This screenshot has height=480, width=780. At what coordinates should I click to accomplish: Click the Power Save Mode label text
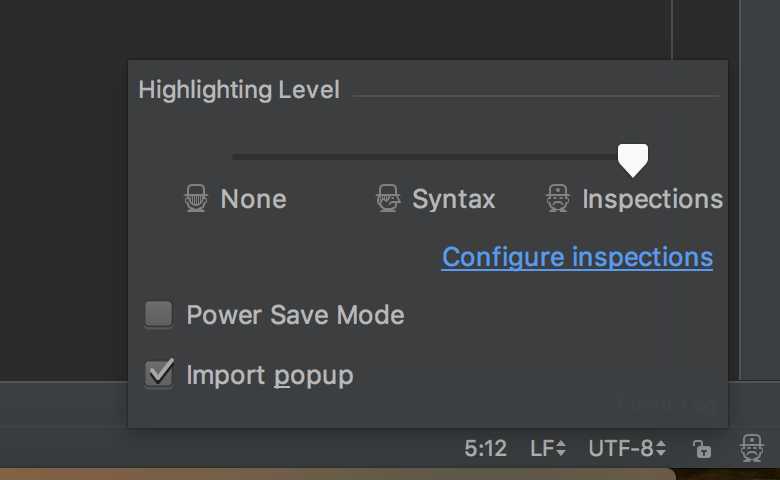click(295, 315)
